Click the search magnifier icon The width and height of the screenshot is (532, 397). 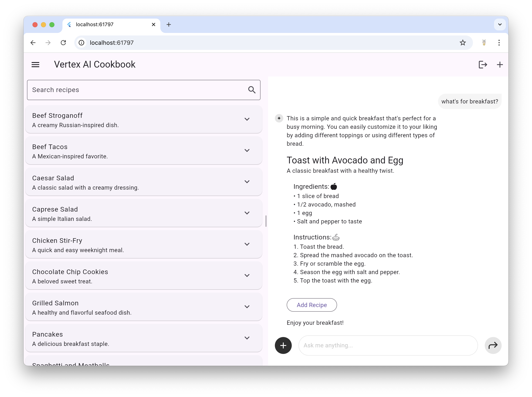point(252,90)
